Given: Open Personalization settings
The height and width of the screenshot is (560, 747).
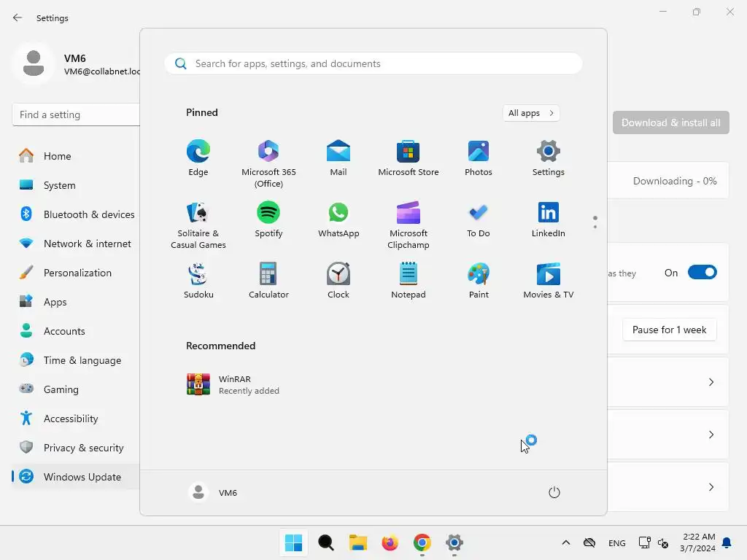Looking at the screenshot, I should point(76,273).
